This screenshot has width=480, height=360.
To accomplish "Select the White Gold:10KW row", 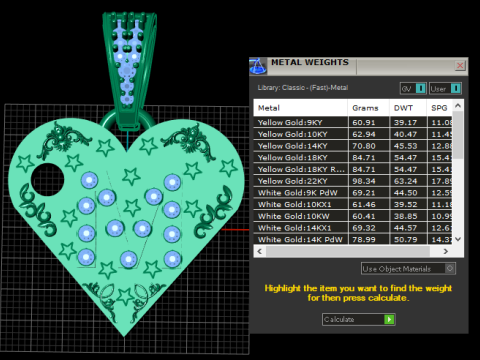I will (353, 216).
